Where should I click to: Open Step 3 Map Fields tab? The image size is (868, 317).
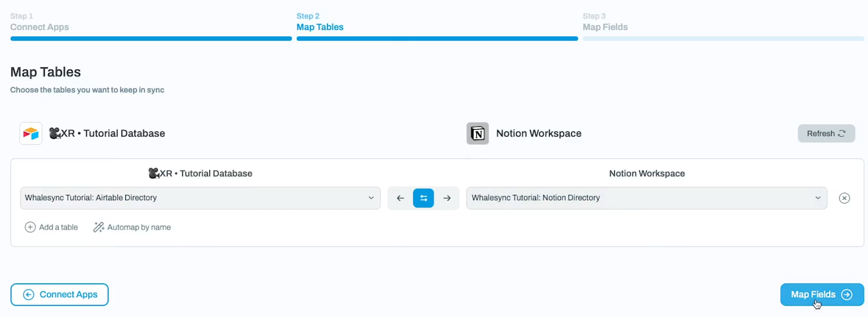coord(605,22)
